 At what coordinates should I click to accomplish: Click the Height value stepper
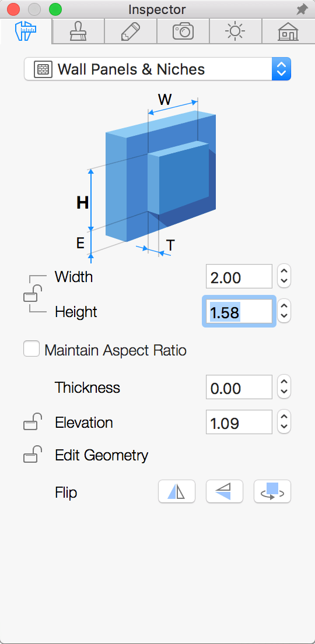click(x=284, y=311)
